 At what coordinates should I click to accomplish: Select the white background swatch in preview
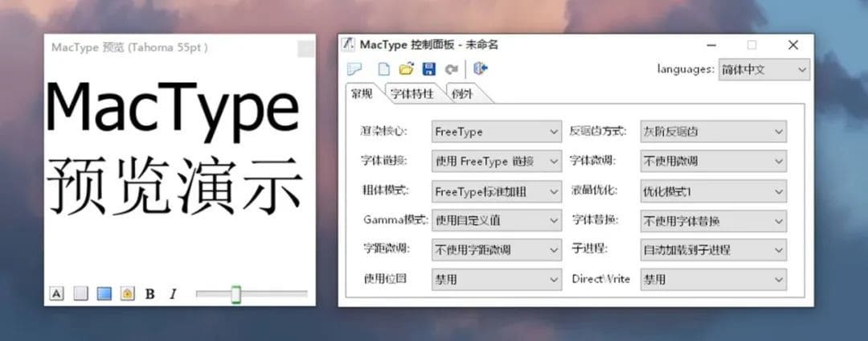pyautogui.click(x=81, y=294)
